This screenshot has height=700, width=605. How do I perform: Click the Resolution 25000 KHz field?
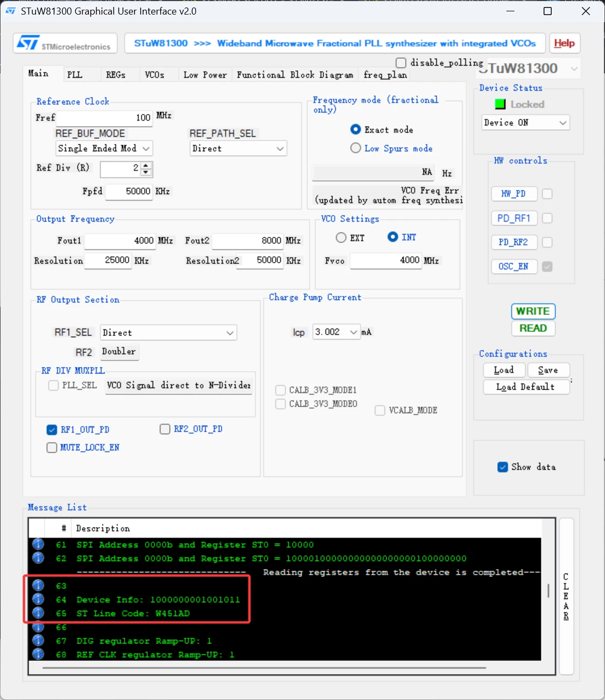click(108, 260)
